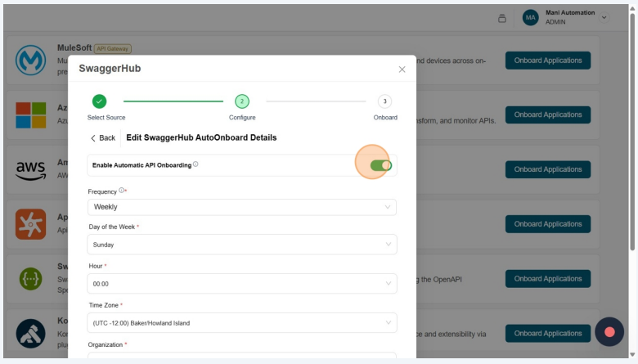
Task: Jump to step 3 Onboard
Action: [x=384, y=101]
